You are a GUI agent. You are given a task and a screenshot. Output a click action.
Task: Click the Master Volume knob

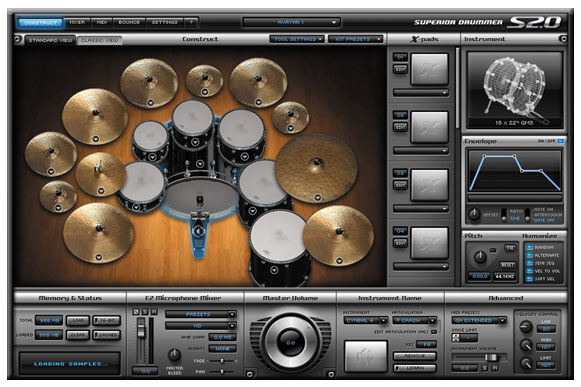[290, 343]
